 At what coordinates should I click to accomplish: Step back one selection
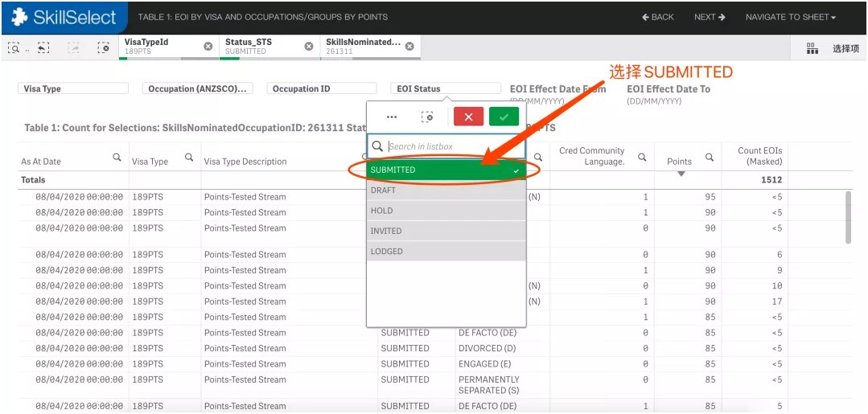point(43,48)
